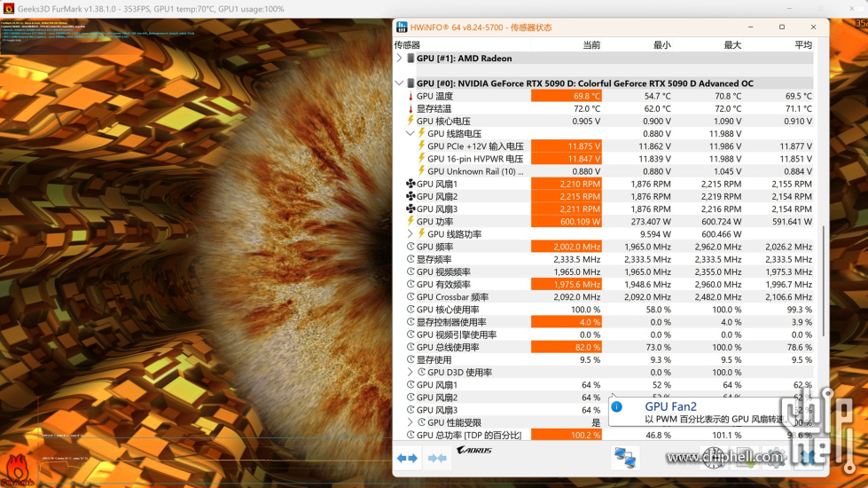This screenshot has height=488, width=868.
Task: Expand the GPU 线路功率 subgroup
Action: (410, 234)
